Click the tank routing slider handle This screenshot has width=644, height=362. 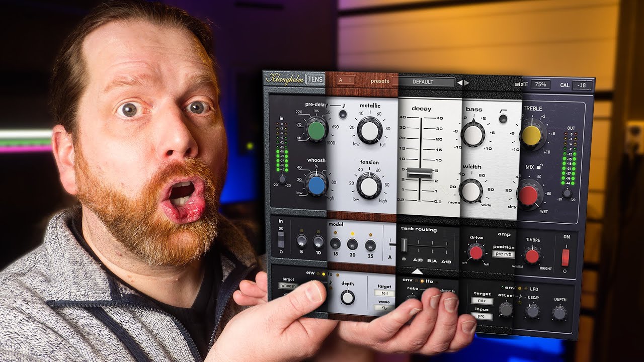[404, 245]
